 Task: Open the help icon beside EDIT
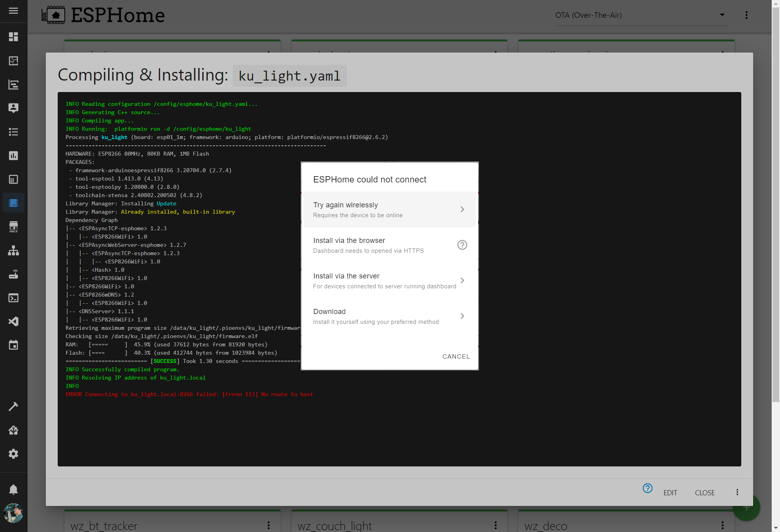pos(648,488)
